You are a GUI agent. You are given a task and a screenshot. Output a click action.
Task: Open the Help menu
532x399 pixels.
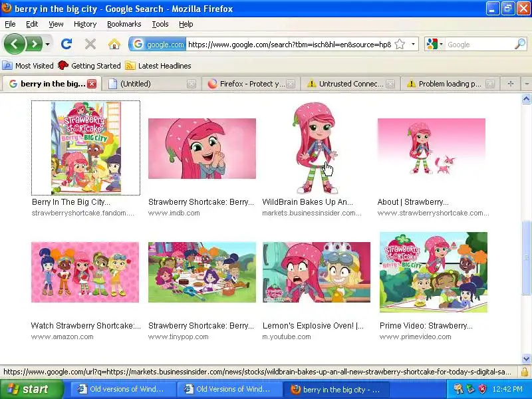pyautogui.click(x=186, y=24)
